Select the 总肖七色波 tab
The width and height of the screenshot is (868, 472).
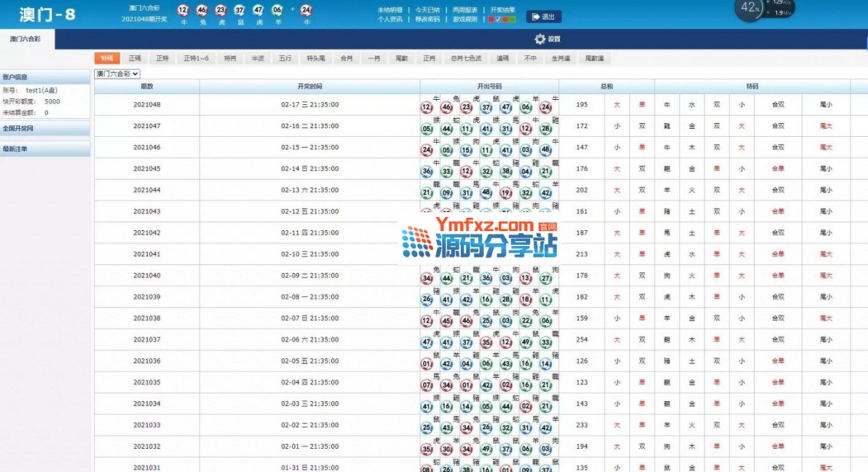(466, 58)
